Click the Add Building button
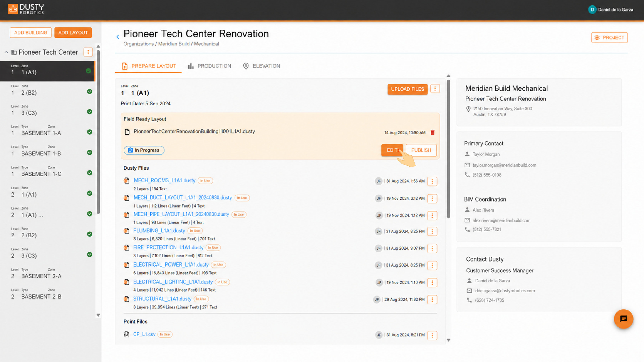 click(x=31, y=33)
